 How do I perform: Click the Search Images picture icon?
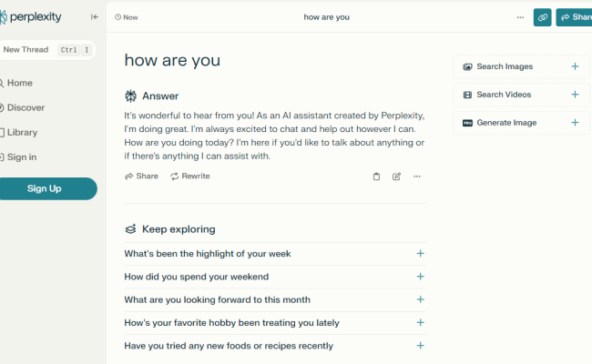click(467, 66)
